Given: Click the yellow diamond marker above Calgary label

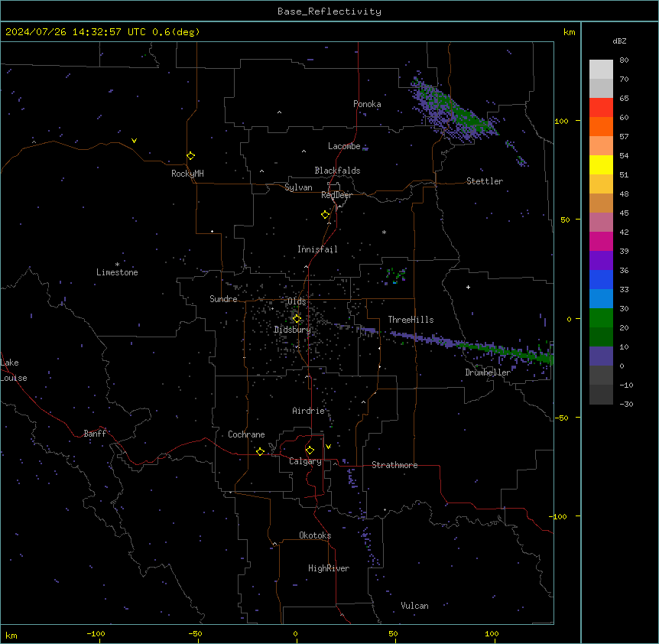Looking at the screenshot, I should tap(310, 450).
